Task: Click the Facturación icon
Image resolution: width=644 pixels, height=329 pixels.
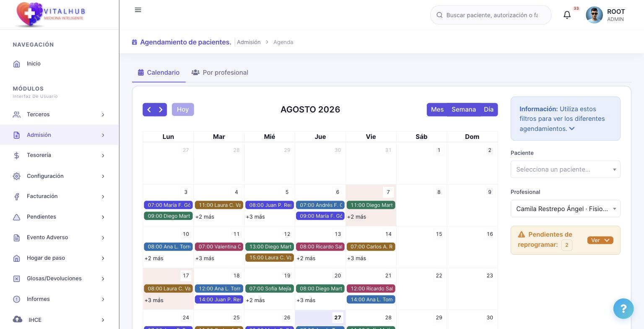Action: click(17, 196)
